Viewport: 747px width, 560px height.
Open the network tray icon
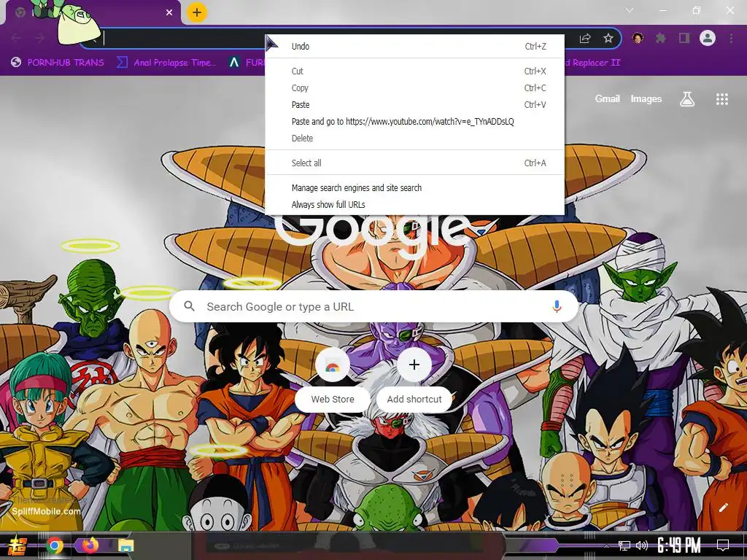point(624,545)
